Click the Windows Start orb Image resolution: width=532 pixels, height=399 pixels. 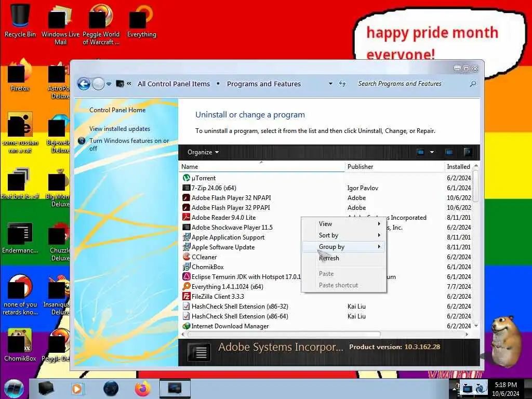coord(14,389)
